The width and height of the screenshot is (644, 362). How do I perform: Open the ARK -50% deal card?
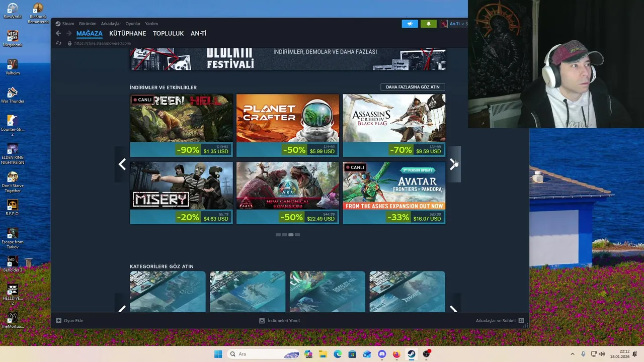click(288, 193)
